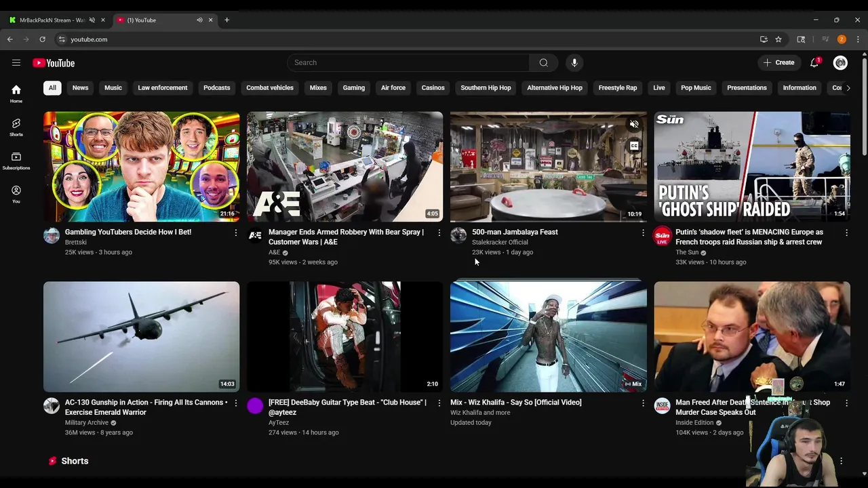The image size is (868, 488).
Task: Toggle captions on Jambalaya Feast preview
Action: coord(634,146)
